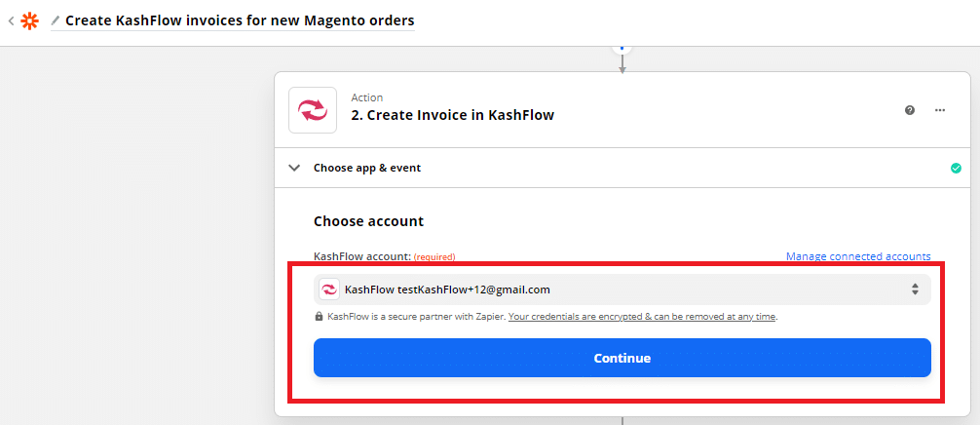980x425 pixels.
Task: Open the KashFlow account dropdown
Action: point(614,289)
